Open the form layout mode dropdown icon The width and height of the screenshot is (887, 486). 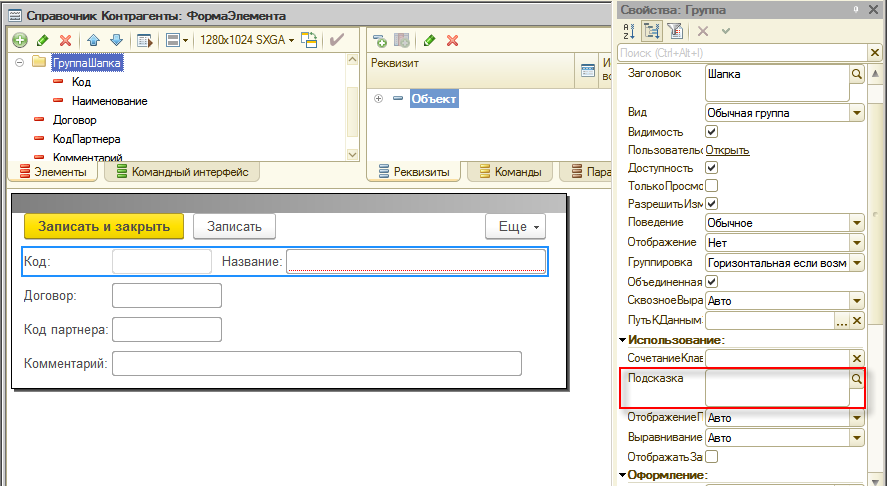(177, 40)
